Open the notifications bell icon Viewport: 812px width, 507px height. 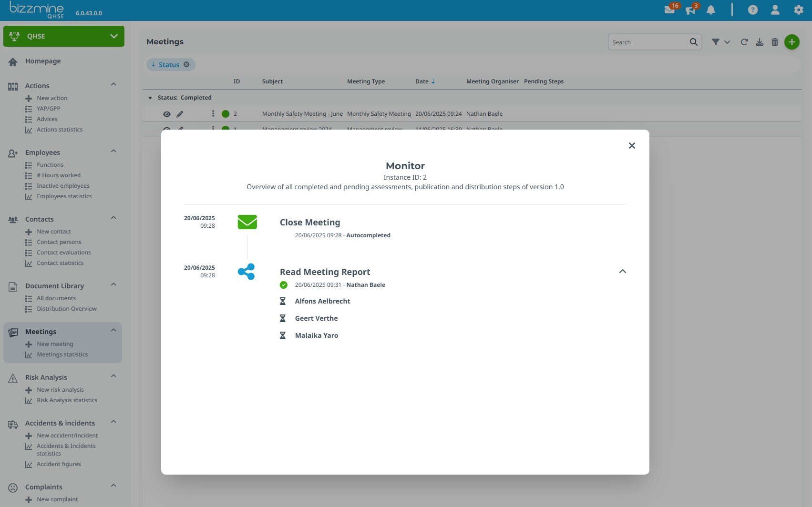pos(710,10)
